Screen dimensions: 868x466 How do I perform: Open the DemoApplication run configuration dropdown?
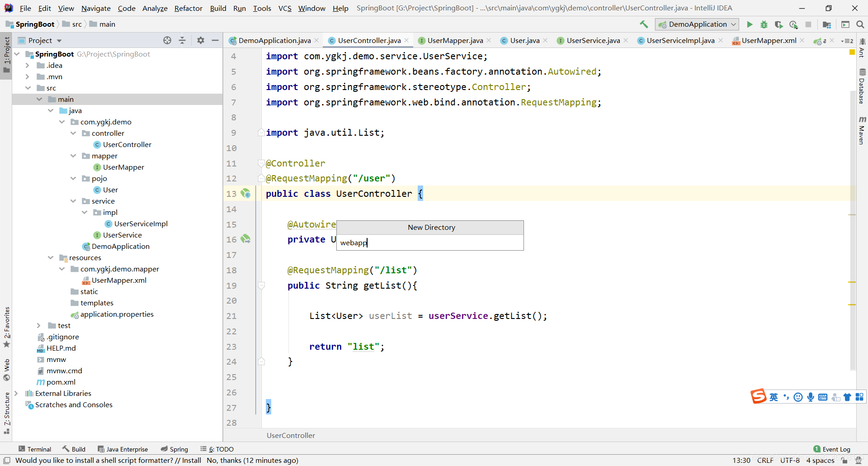coord(697,24)
